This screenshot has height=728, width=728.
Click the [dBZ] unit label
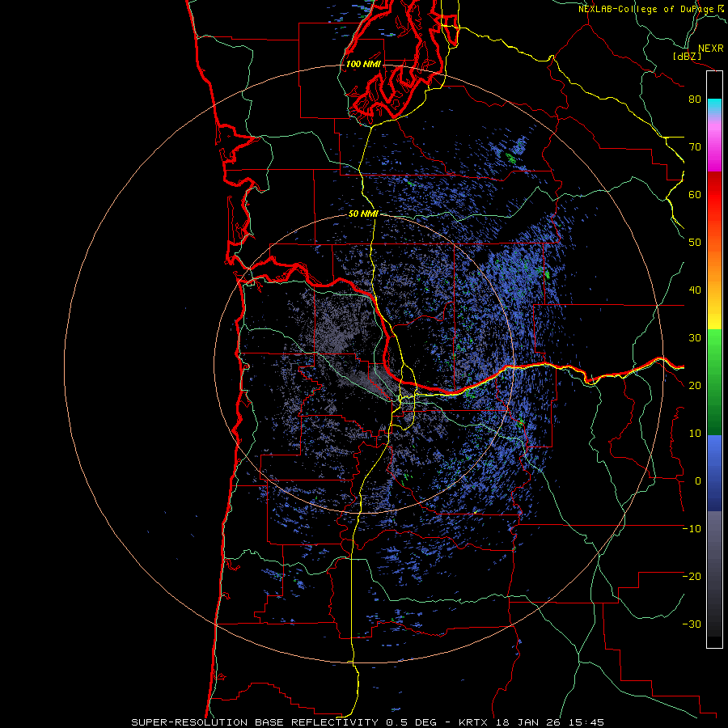point(687,57)
